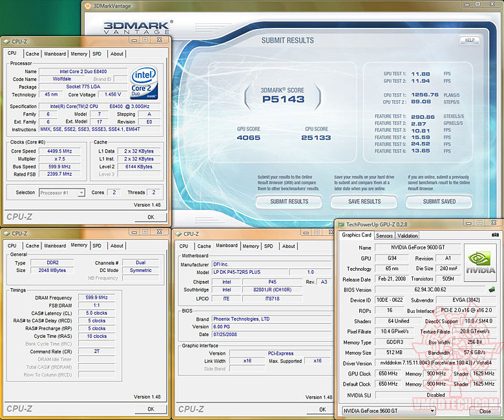Click the CAS# Latency value 5.0 clocks
Viewport: 504px width, 420px height.
96,313
